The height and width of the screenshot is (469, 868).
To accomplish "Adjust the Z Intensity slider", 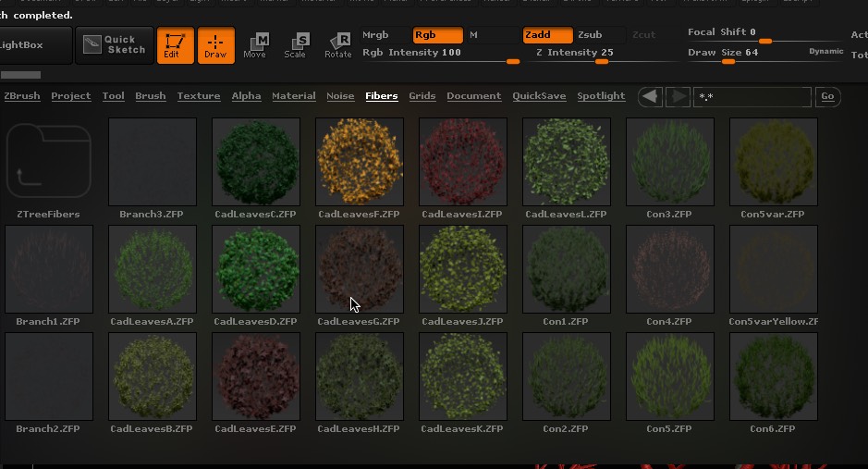I will click(x=601, y=62).
